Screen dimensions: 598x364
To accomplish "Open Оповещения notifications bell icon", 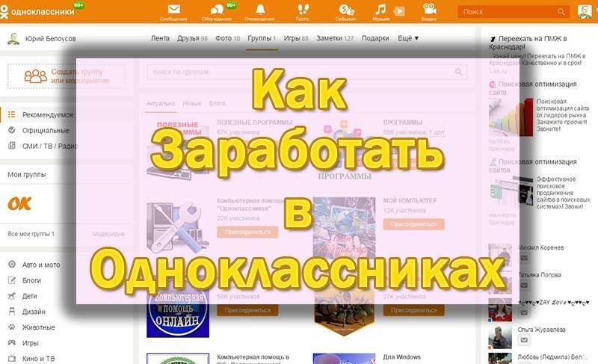I will pos(260,9).
